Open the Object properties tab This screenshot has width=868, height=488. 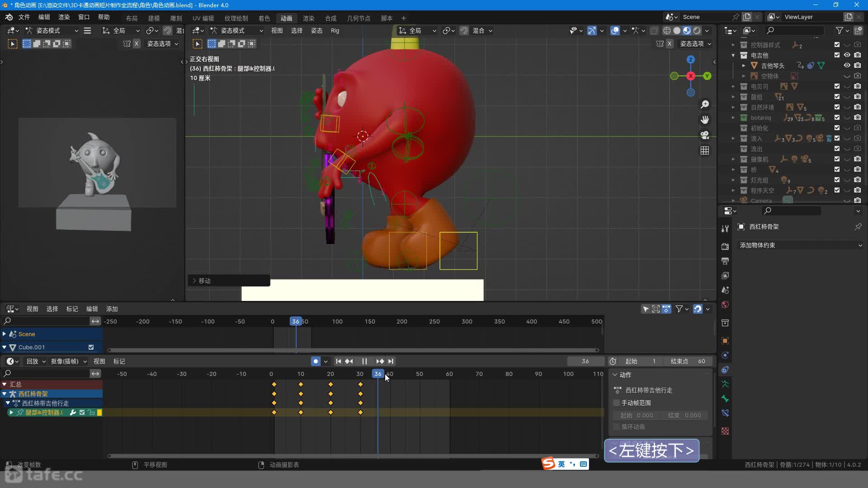725,341
